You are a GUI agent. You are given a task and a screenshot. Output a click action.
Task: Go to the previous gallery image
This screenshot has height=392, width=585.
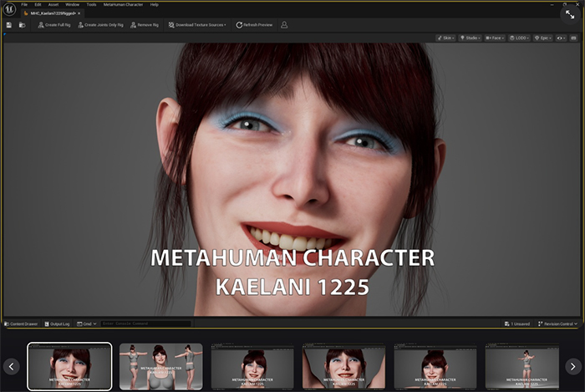pos(11,367)
